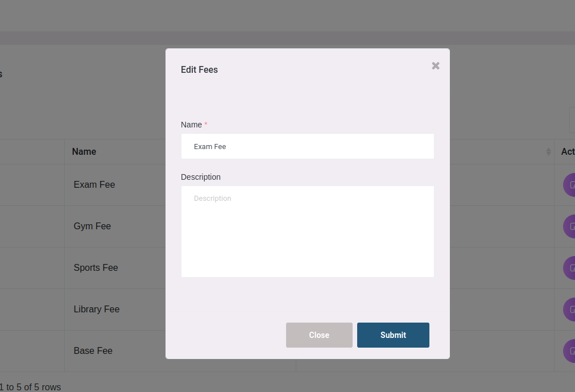575x392 pixels.
Task: Select the Sports Fee table cell
Action: tap(96, 268)
